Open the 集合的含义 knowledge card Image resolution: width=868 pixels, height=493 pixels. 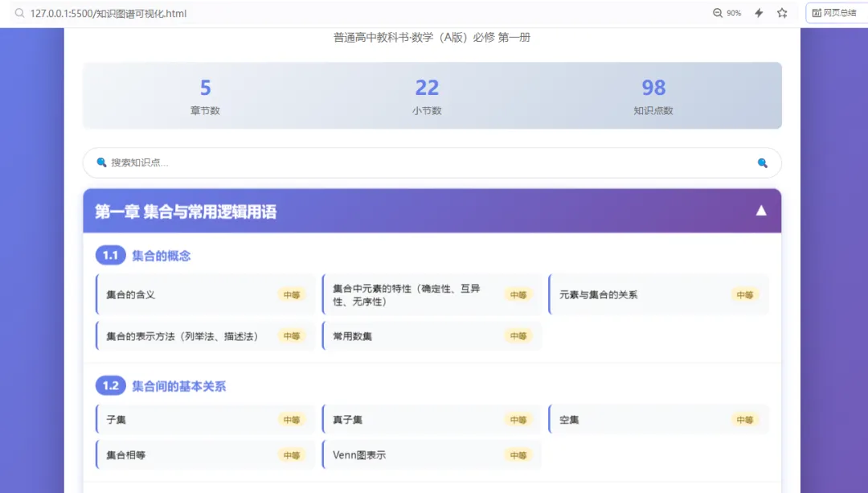[x=206, y=294]
